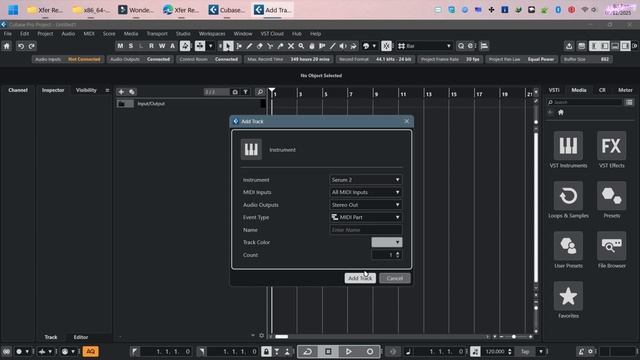Screen dimensions: 640x360
Task: Click the add track plus icon
Action: (121, 92)
